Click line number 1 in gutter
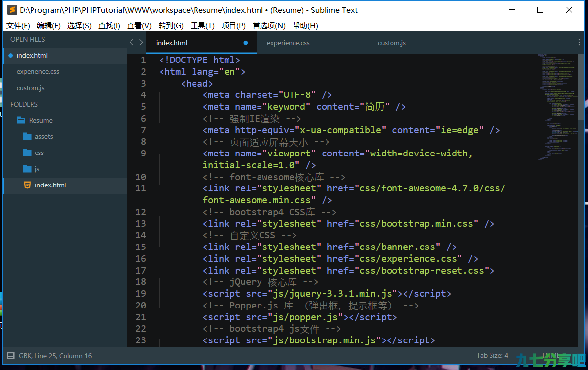The width and height of the screenshot is (588, 370). click(x=143, y=60)
